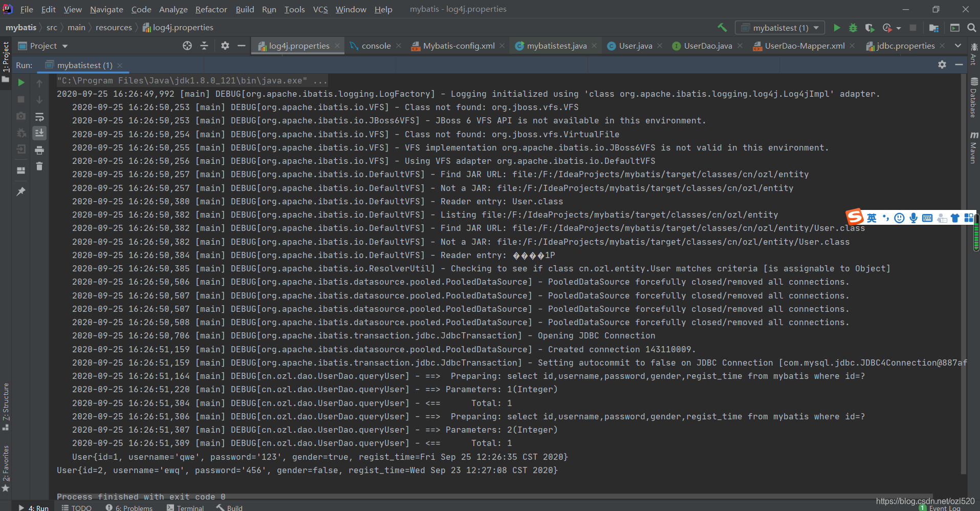This screenshot has height=511, width=980.
Task: Open Run panel settings gear
Action: click(x=942, y=65)
